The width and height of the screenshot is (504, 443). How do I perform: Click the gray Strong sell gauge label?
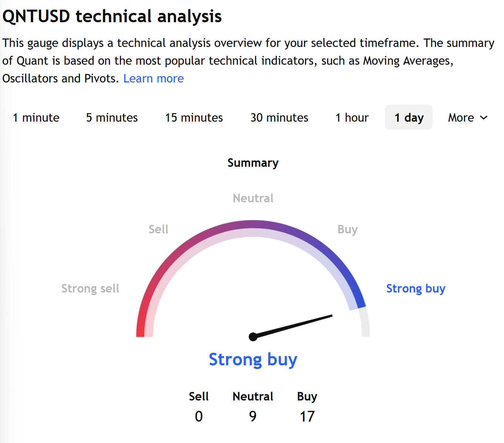point(90,288)
